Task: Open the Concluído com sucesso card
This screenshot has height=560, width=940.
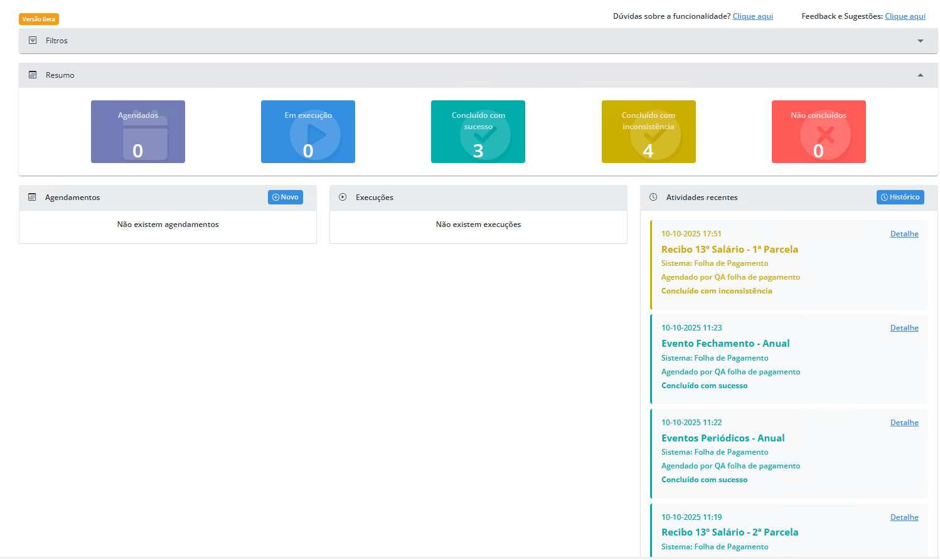Action: coord(478,132)
